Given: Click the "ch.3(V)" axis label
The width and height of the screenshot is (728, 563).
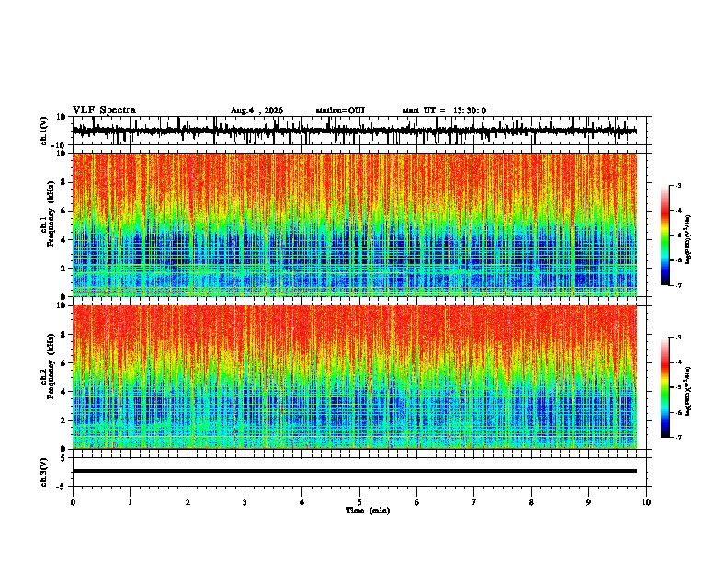Looking at the screenshot, I should (44, 472).
